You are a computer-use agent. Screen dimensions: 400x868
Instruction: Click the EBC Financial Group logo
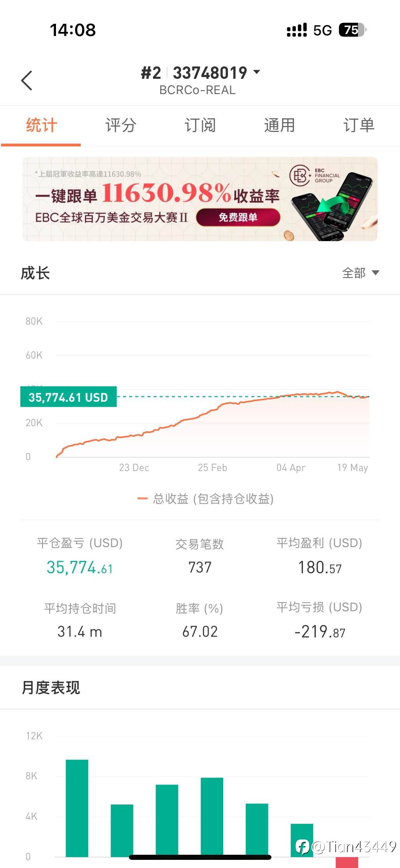coord(315,176)
